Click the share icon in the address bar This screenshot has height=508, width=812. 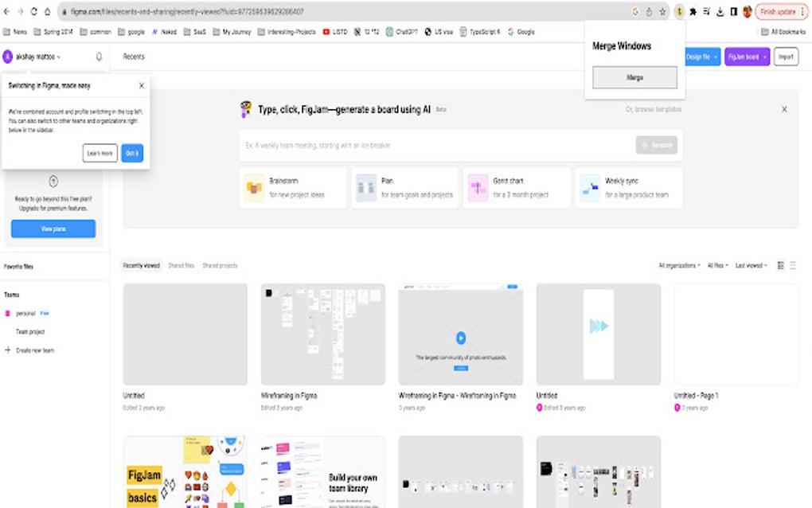pos(649,11)
